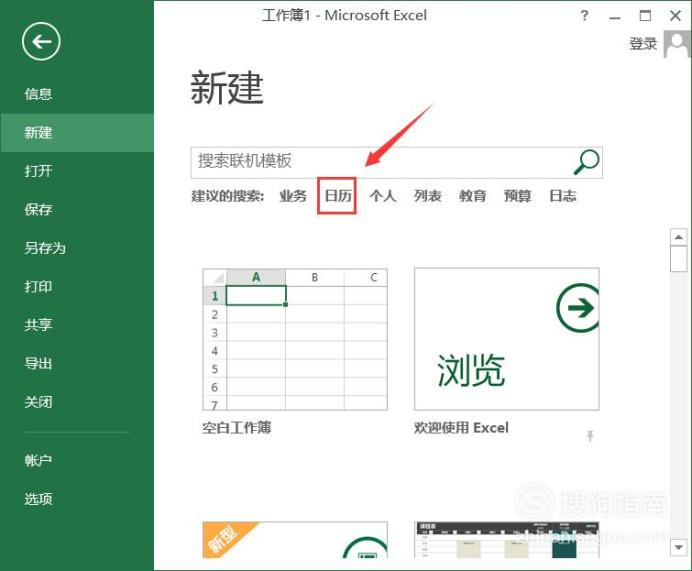Open 选项 settings

(x=38, y=499)
